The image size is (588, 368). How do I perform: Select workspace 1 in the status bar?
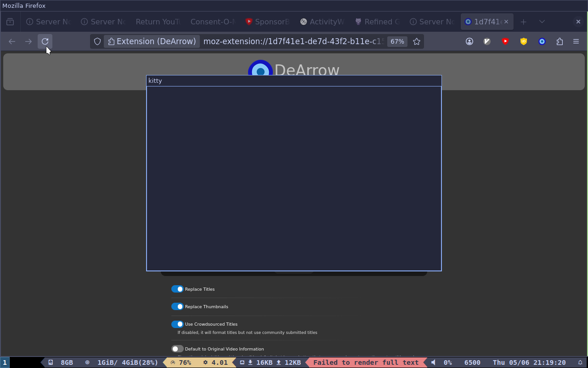[5, 362]
